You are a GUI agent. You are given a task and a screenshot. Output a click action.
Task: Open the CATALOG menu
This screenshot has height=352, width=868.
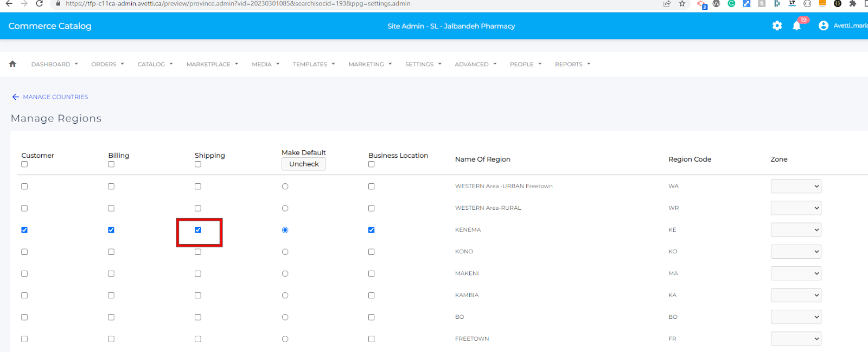tap(155, 64)
